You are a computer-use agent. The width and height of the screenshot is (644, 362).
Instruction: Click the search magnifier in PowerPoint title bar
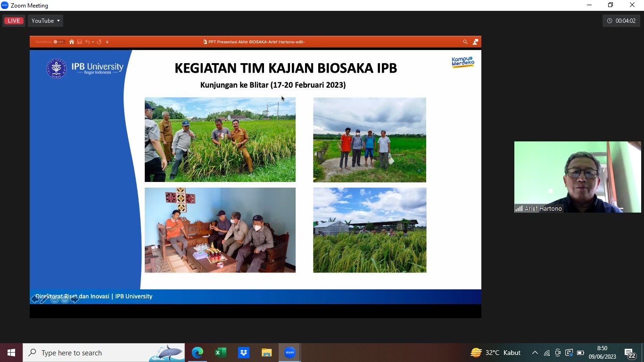[465, 42]
